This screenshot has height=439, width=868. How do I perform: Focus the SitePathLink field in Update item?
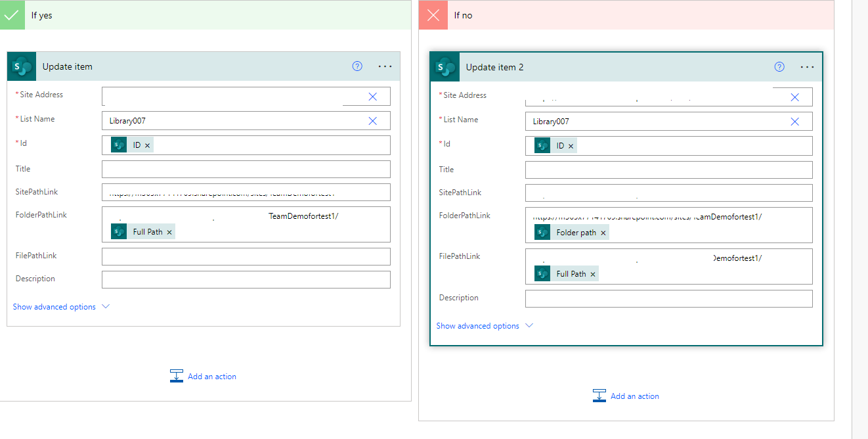(246, 192)
